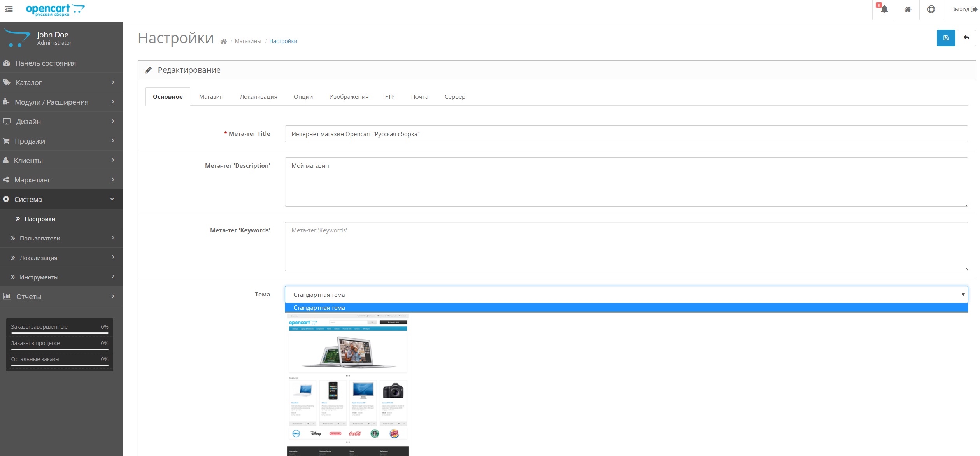Click the Мета-тег Title input field
This screenshot has height=456, width=980.
(626, 134)
